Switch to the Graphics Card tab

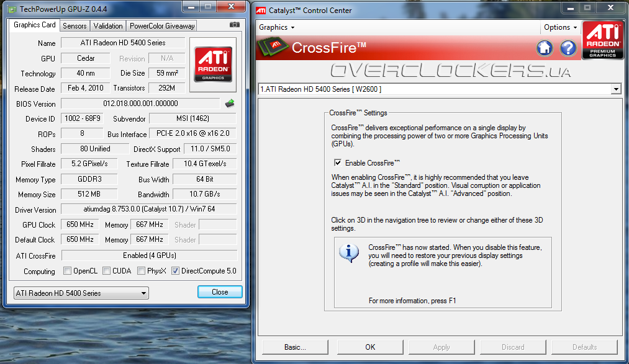click(x=35, y=25)
